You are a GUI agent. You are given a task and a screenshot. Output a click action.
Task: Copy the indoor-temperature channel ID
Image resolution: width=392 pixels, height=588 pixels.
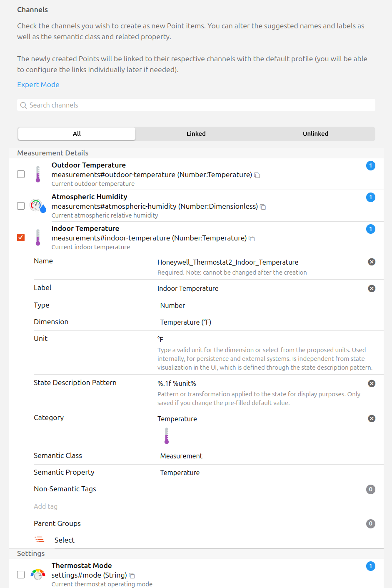[252, 239]
